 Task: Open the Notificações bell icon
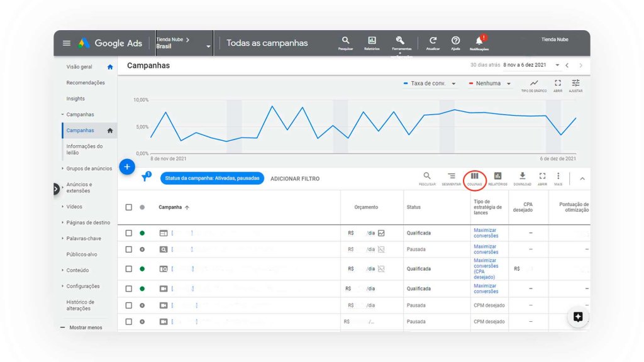point(479,43)
